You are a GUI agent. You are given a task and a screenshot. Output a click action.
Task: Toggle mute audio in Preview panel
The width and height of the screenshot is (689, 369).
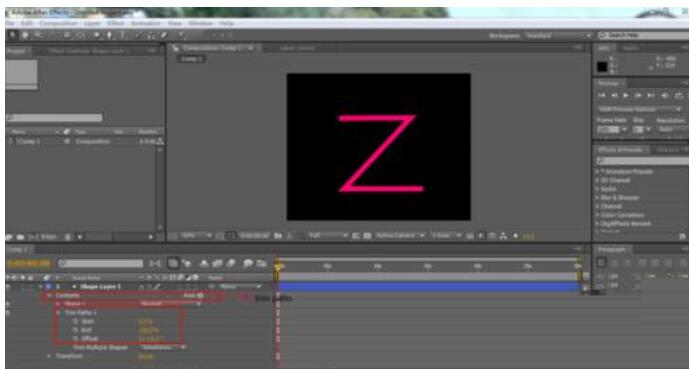pos(665,95)
